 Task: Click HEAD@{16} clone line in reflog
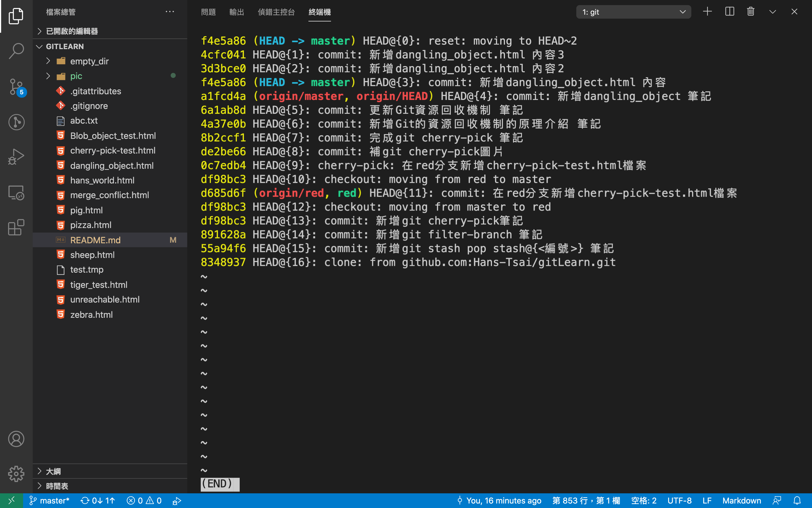click(408, 262)
